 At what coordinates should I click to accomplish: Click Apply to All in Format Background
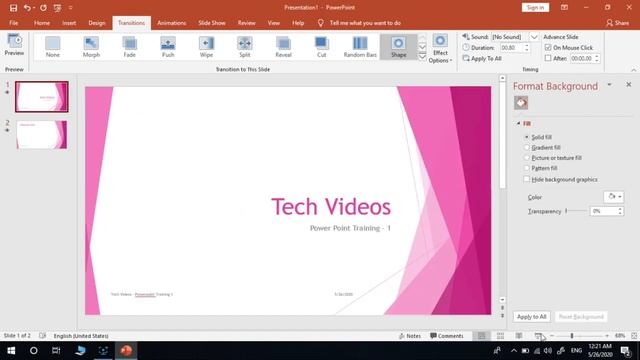click(531, 316)
